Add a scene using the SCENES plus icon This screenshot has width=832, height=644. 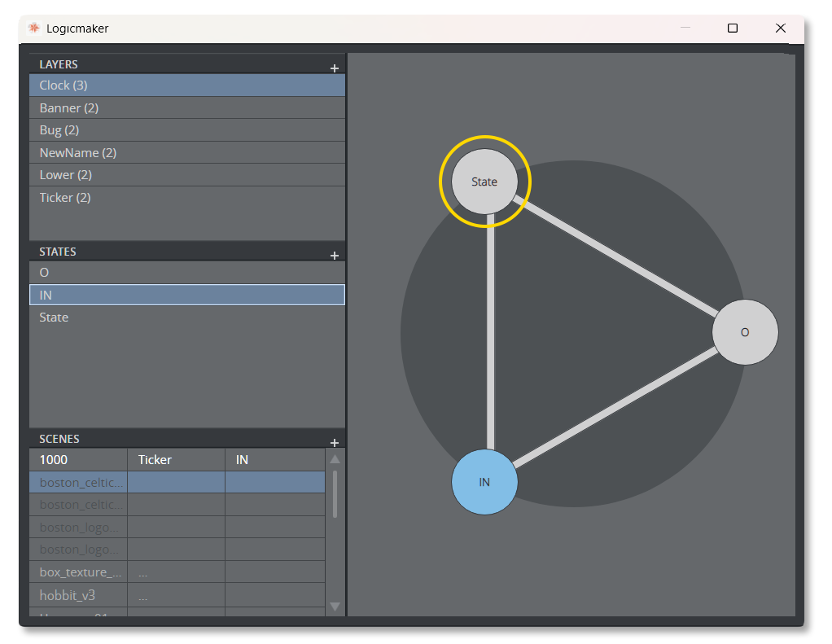pyautogui.click(x=334, y=443)
